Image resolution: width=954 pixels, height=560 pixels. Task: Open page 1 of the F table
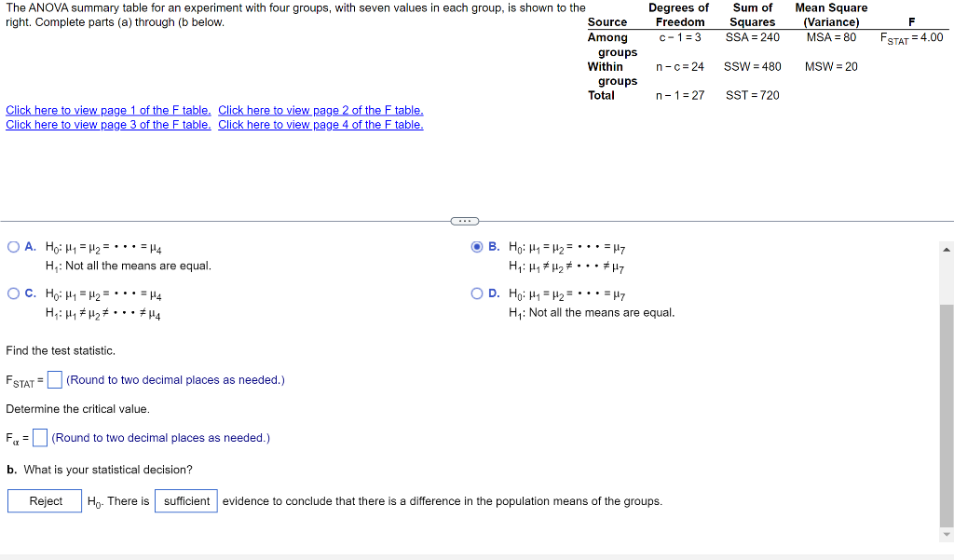click(x=108, y=110)
